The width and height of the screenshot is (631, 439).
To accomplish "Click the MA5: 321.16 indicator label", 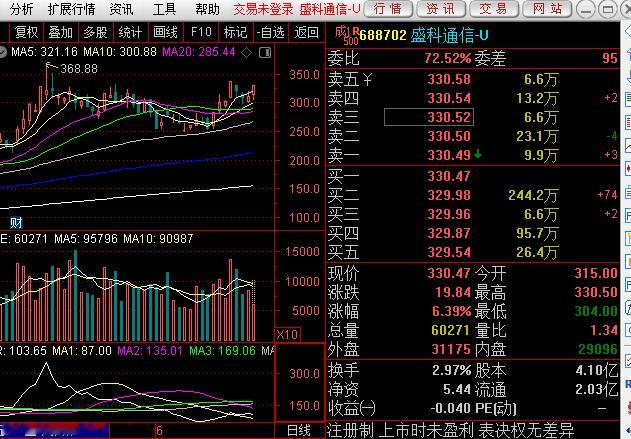I will click(x=44, y=52).
